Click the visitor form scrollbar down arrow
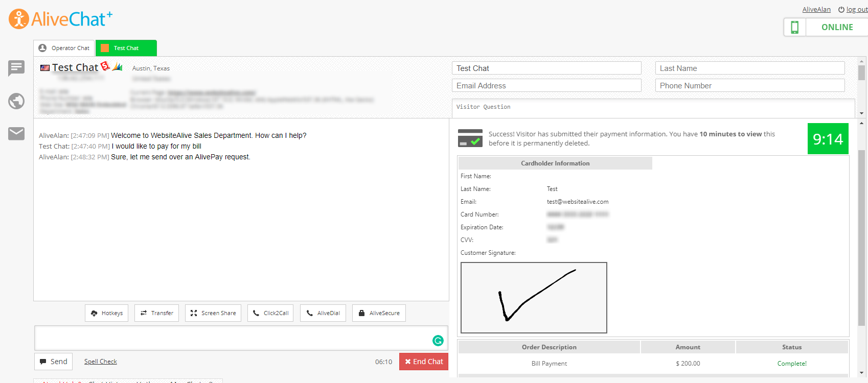Viewport: 868px width, 383px height. click(x=862, y=113)
